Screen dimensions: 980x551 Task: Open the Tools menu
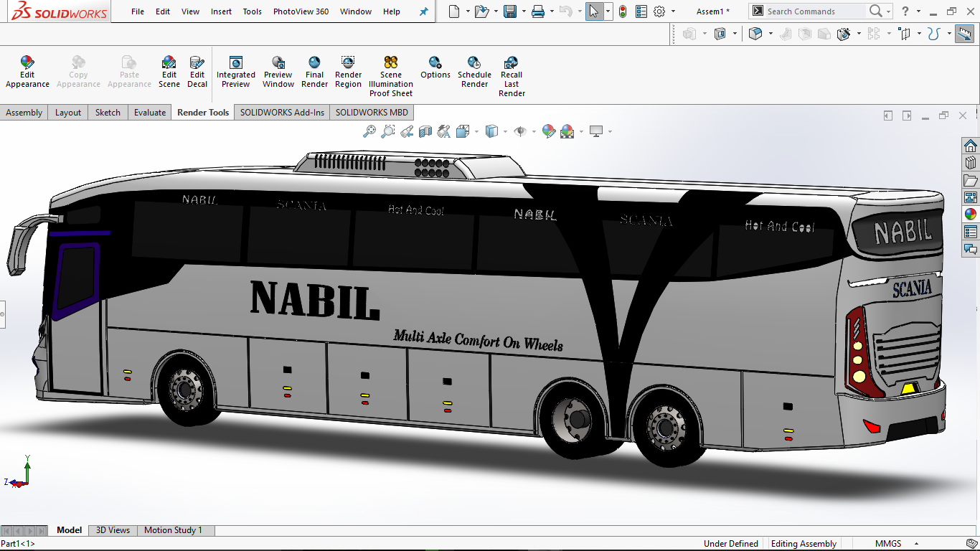[x=252, y=11]
